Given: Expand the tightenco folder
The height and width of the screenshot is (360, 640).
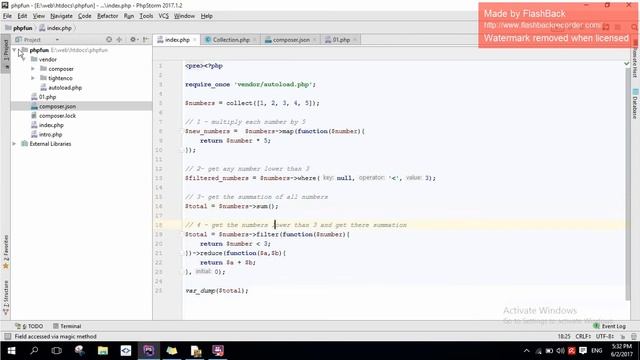Looking at the screenshot, I should pyautogui.click(x=33, y=78).
